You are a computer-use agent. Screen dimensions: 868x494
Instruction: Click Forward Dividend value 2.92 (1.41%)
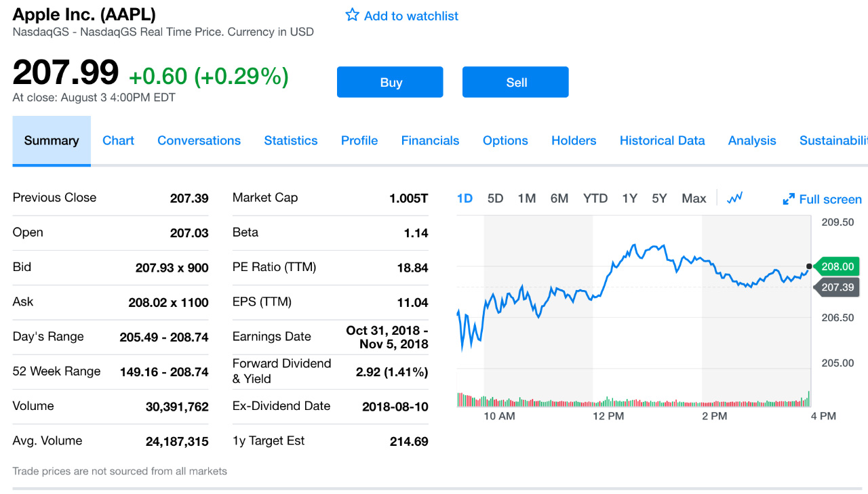pyautogui.click(x=392, y=372)
